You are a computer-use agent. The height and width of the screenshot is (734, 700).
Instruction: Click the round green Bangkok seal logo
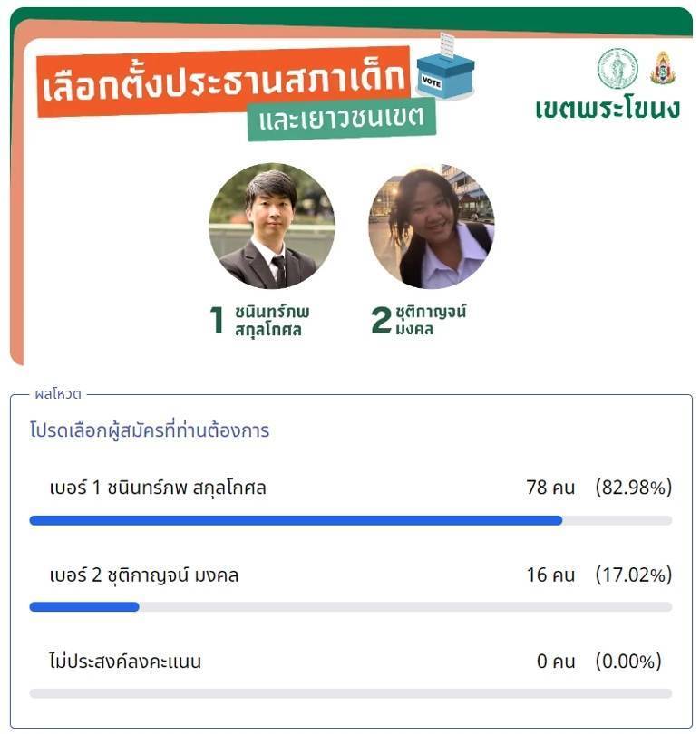coord(617,68)
